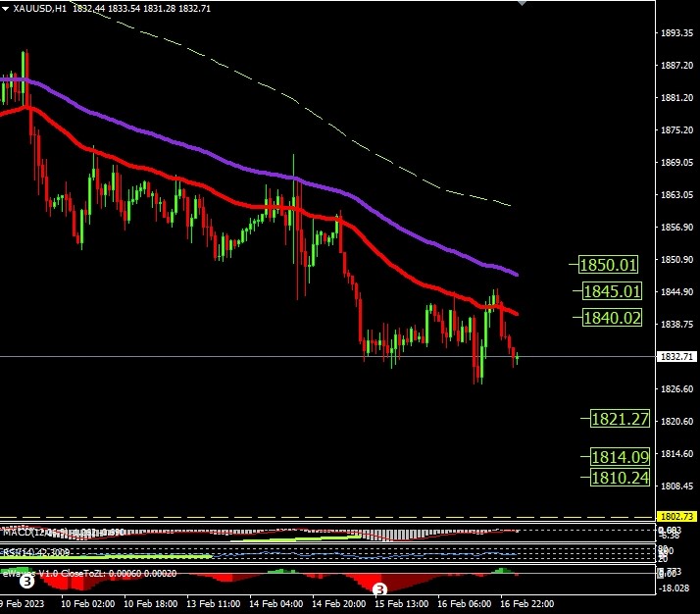
Task: Select the 1810.24 price level label
Action: tap(620, 478)
